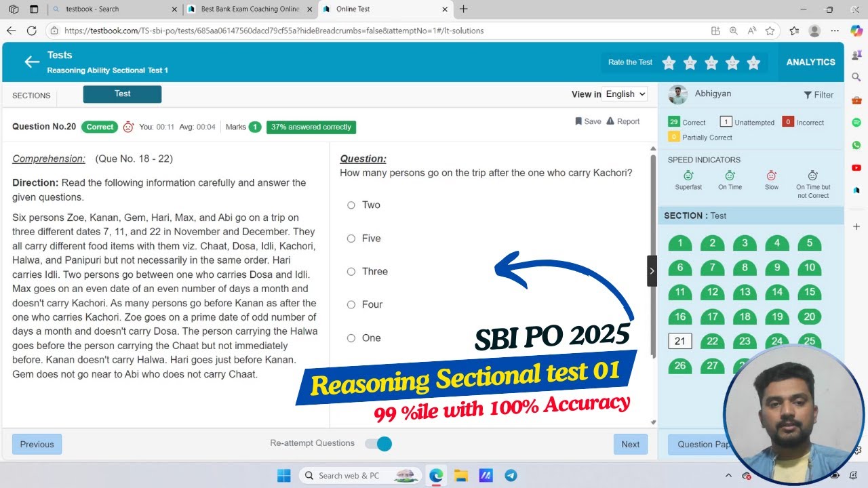This screenshot has height=488, width=868.
Task: Click On Time but not Correct icon
Action: [813, 176]
